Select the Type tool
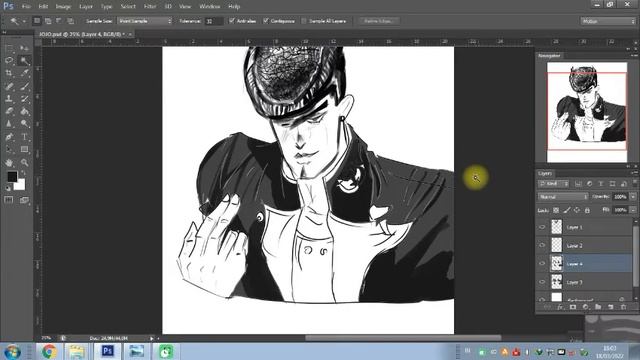 coord(24,137)
